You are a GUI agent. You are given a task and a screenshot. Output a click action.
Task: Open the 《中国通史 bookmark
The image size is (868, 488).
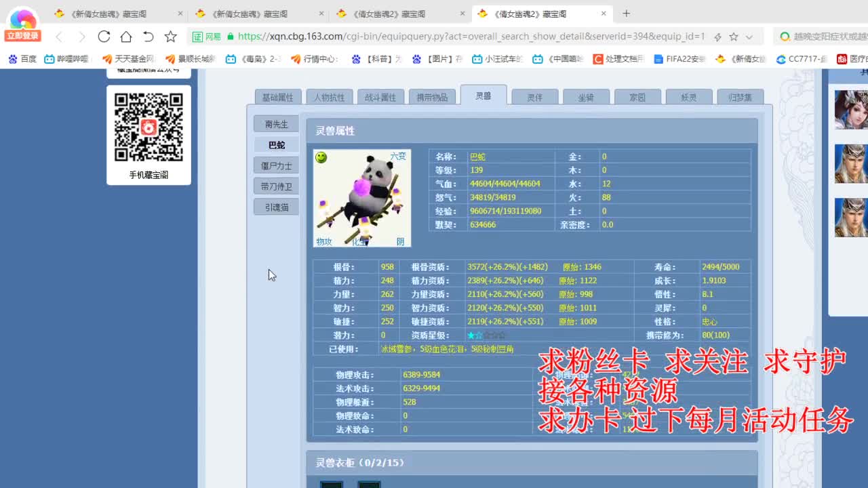pos(558,59)
